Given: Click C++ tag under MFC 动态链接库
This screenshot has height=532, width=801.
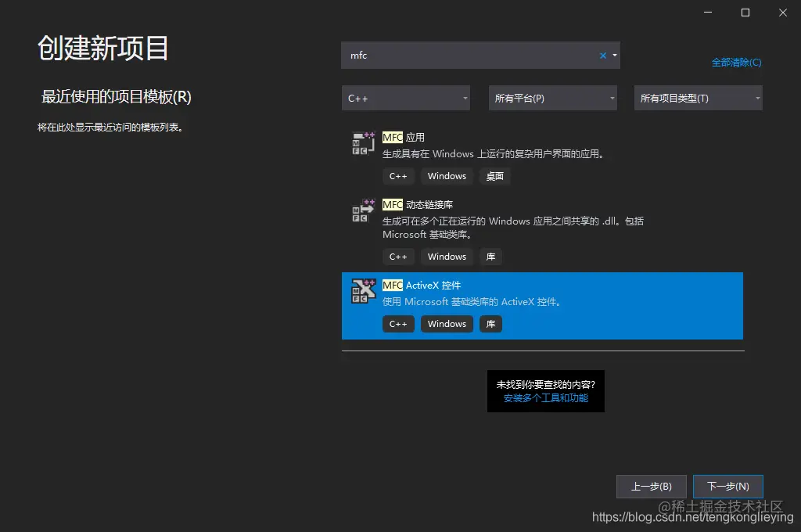Looking at the screenshot, I should [x=398, y=257].
